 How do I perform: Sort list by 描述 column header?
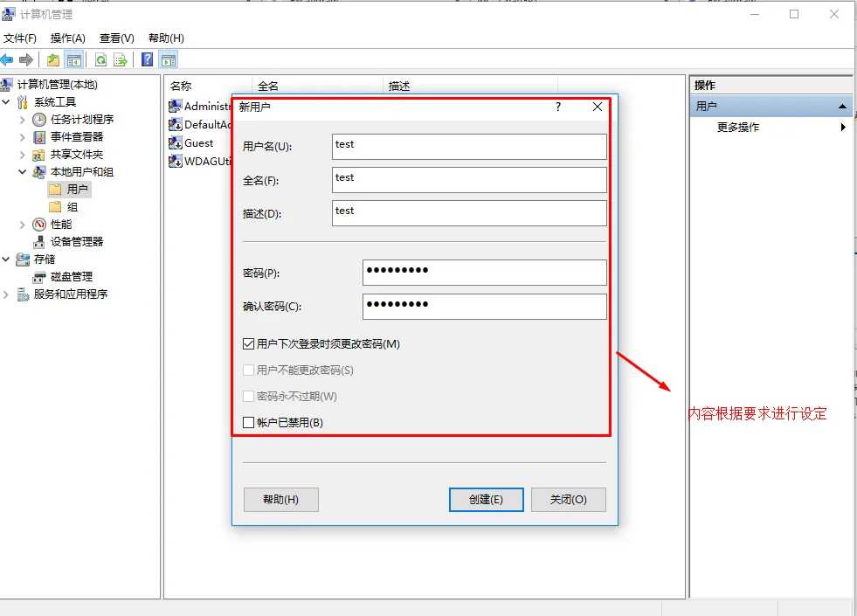click(x=470, y=86)
